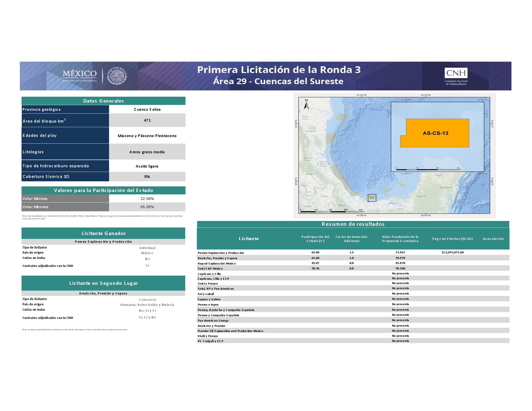Screen dimensions: 532x411
Task: Click the 'Pan American Energy' row
Action: point(353,320)
